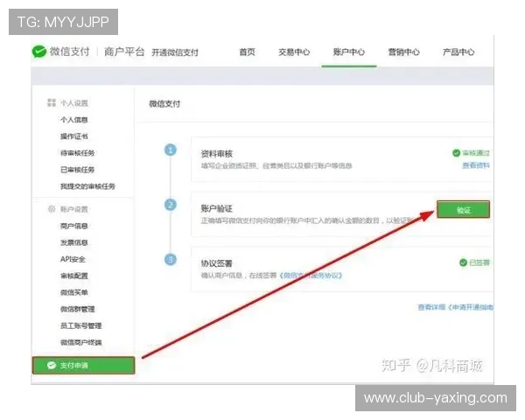This screenshot has width=525, height=420.
Task: Click the 协议签署 step title
Action: (217, 263)
